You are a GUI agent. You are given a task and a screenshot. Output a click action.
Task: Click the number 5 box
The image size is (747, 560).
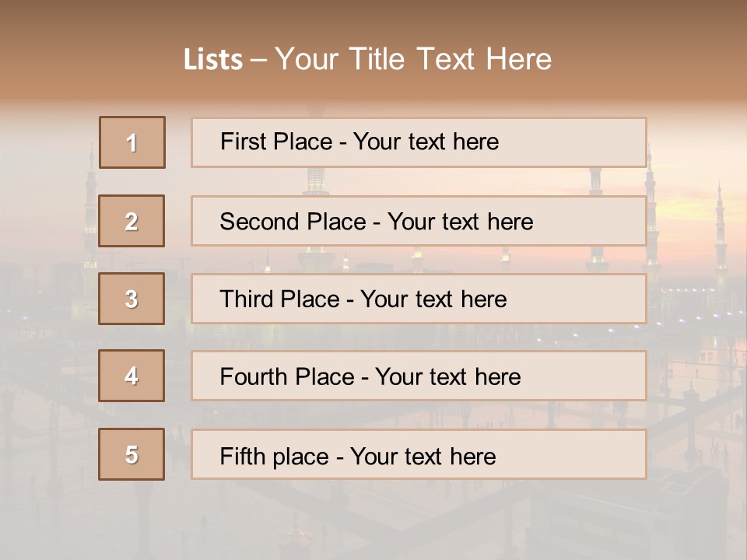click(132, 454)
